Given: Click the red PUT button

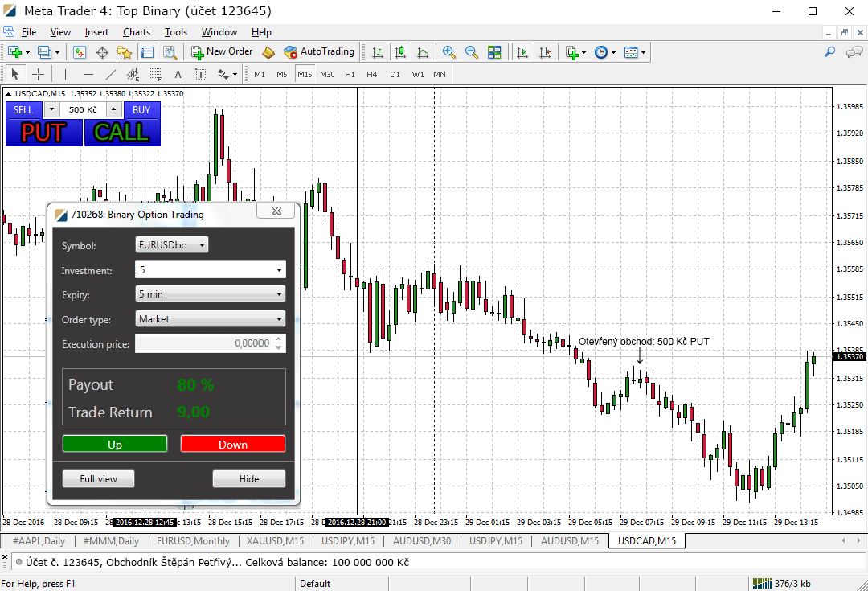Looking at the screenshot, I should (x=43, y=133).
